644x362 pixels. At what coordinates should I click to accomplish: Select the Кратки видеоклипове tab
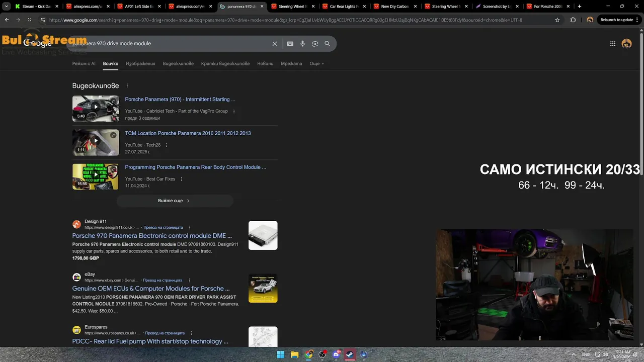point(225,64)
